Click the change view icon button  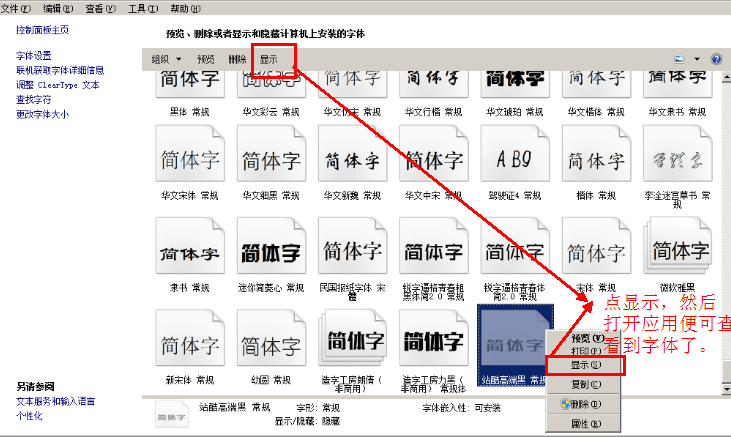[680, 59]
